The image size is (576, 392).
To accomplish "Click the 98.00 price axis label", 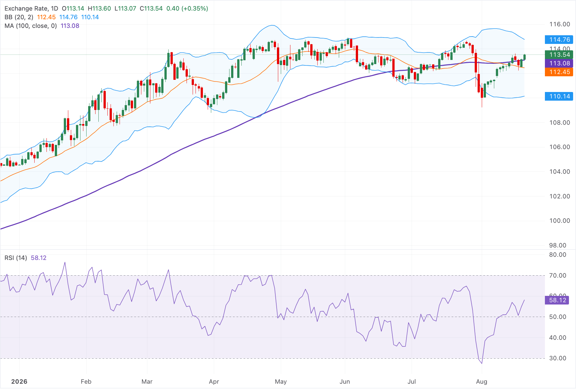I will coord(558,246).
